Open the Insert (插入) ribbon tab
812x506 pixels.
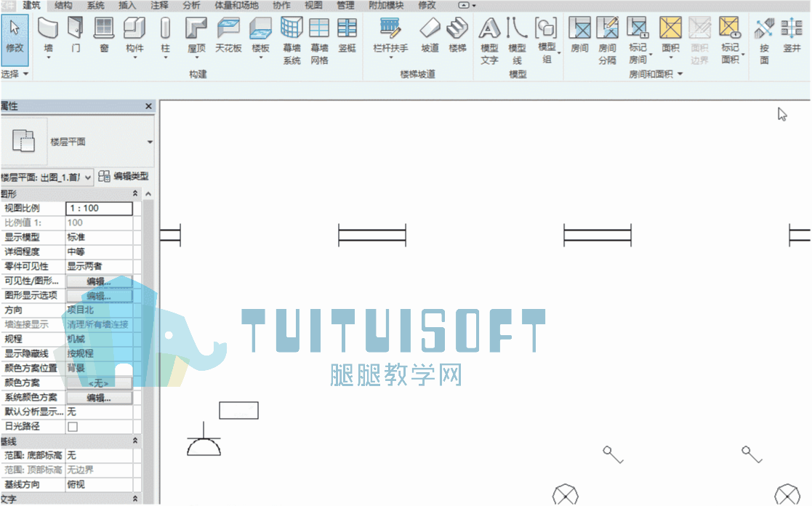(127, 5)
